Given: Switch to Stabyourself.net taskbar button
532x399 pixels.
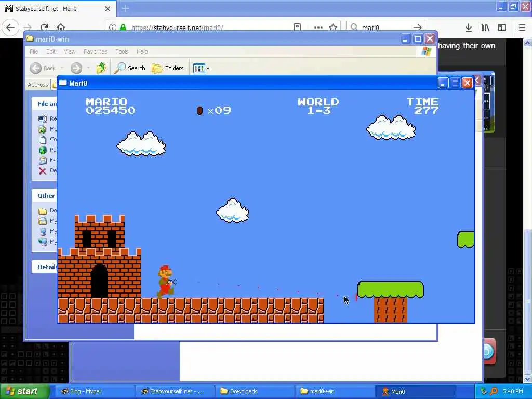Looking at the screenshot, I should (x=174, y=391).
